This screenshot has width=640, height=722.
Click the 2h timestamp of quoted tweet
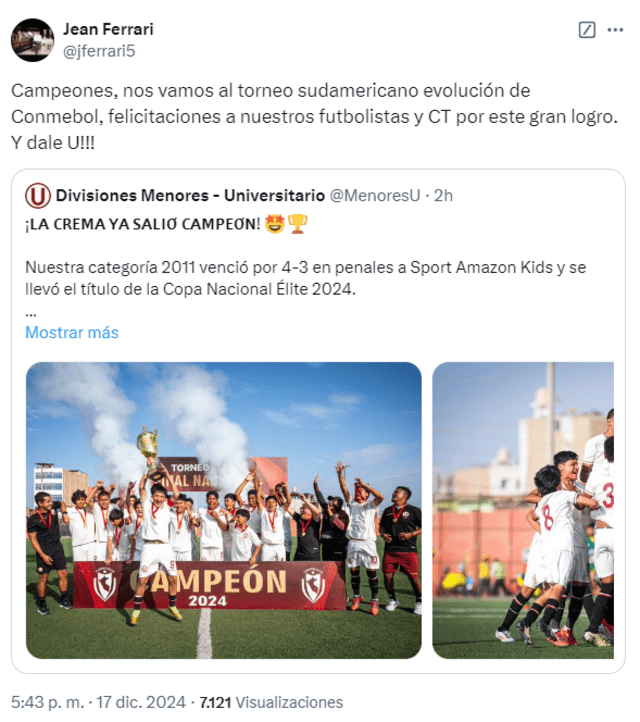[443, 196]
